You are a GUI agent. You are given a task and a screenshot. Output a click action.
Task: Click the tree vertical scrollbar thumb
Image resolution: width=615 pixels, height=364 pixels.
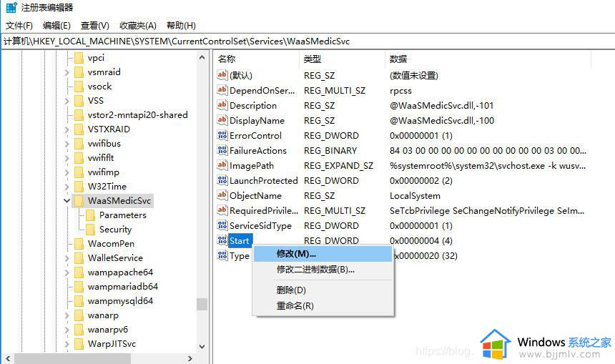(x=202, y=304)
